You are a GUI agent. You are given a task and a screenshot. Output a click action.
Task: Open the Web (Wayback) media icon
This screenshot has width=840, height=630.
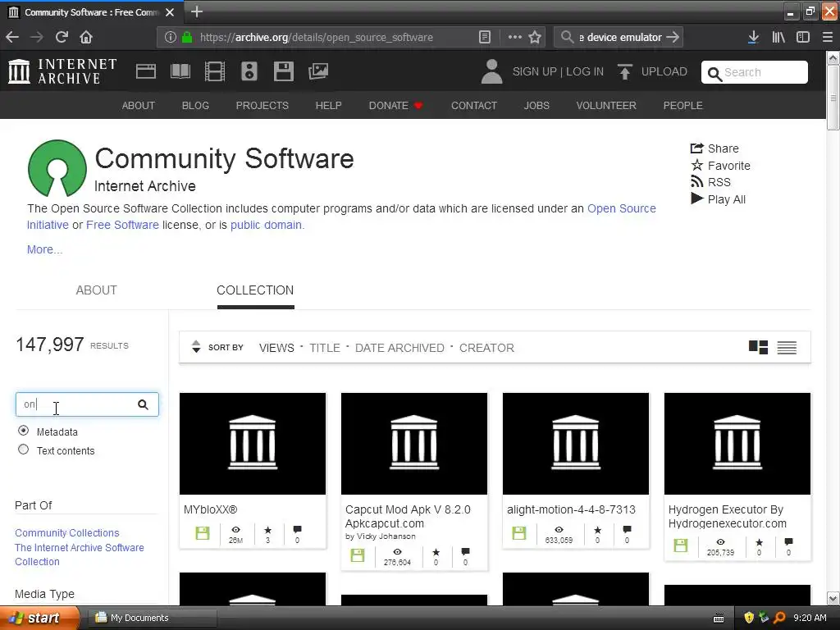point(146,71)
